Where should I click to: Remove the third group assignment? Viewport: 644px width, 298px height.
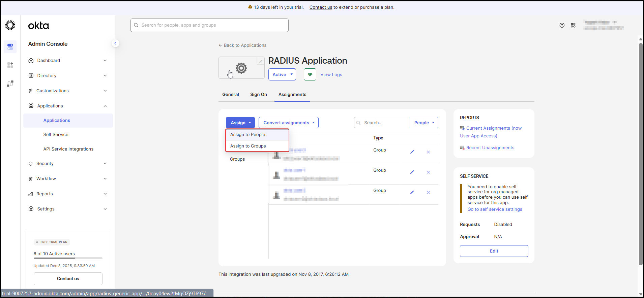click(x=428, y=192)
